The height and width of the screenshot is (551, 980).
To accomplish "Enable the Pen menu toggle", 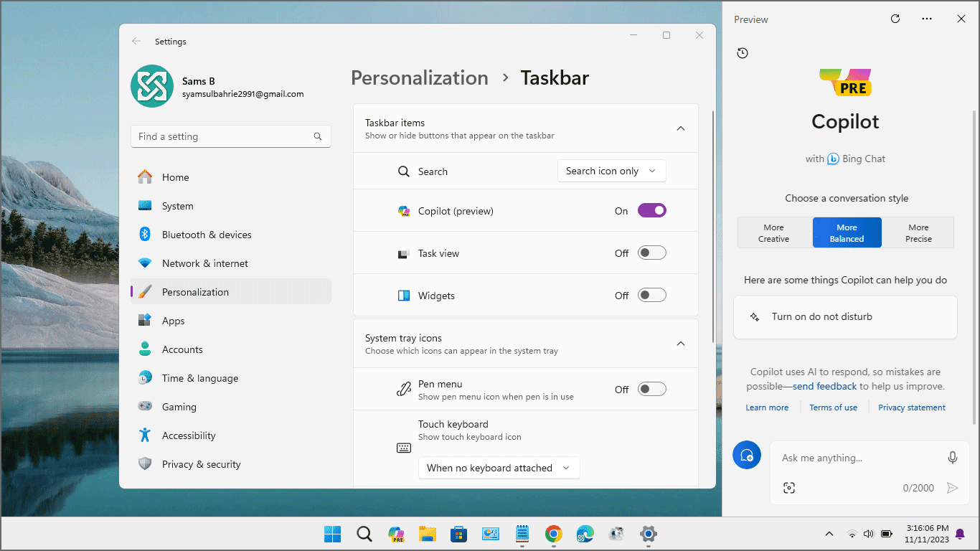I will point(652,389).
